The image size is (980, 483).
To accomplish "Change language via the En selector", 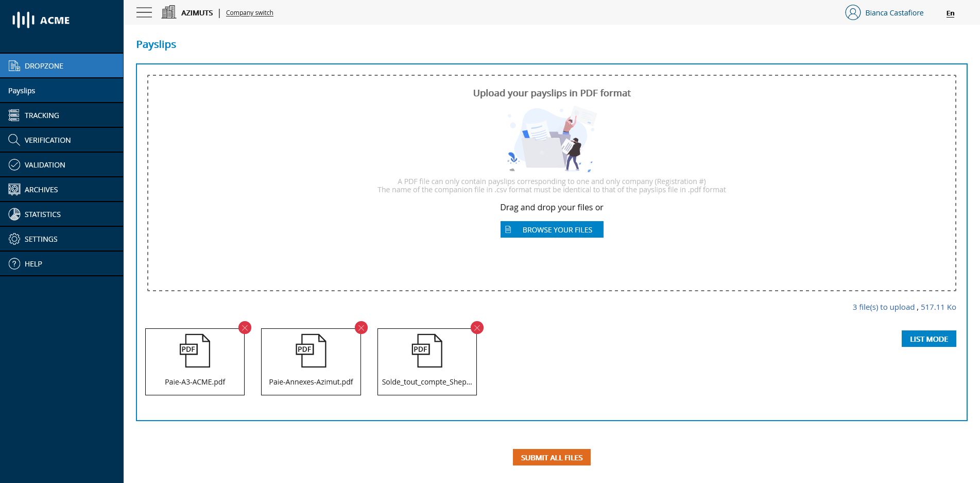I will pos(950,13).
